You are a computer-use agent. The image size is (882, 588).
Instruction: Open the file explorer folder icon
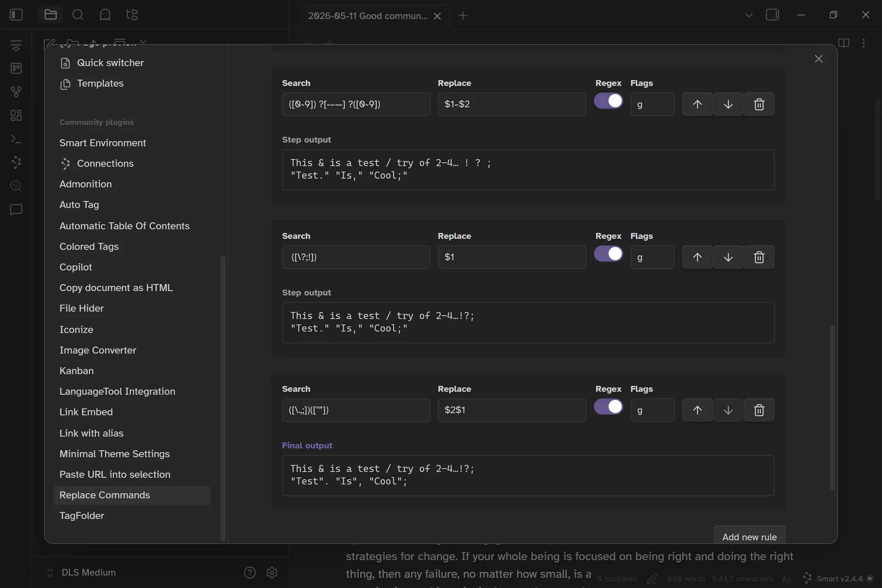tap(50, 15)
